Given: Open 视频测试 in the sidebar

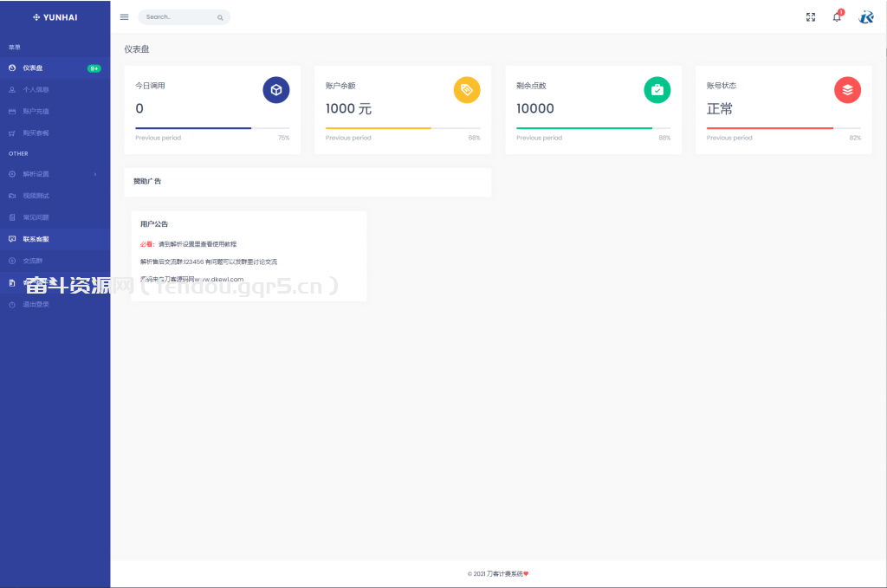Looking at the screenshot, I should click(x=36, y=196).
